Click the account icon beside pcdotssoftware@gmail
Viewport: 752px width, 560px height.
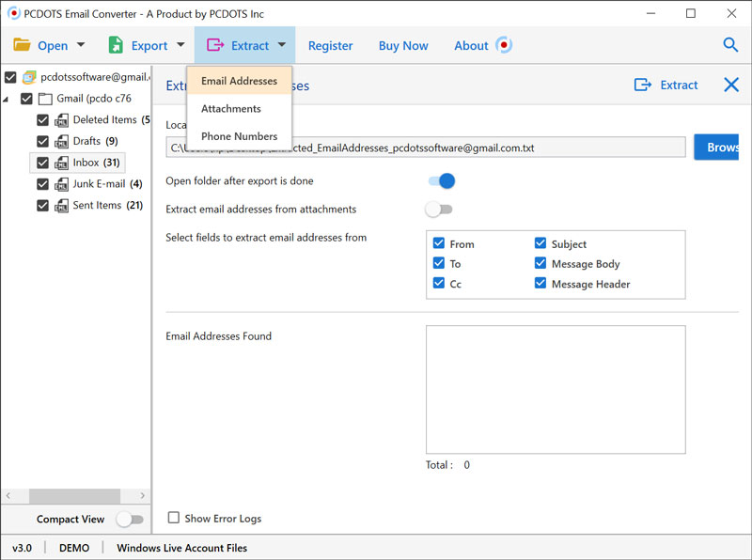tap(29, 77)
